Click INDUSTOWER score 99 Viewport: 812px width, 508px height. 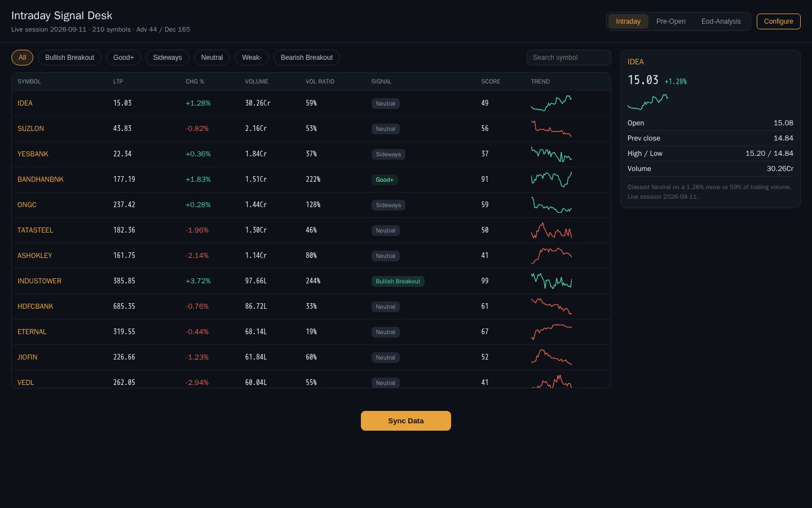[x=485, y=281]
